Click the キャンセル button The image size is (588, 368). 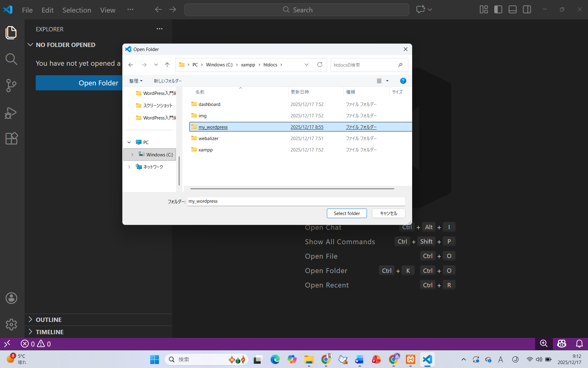pos(388,213)
